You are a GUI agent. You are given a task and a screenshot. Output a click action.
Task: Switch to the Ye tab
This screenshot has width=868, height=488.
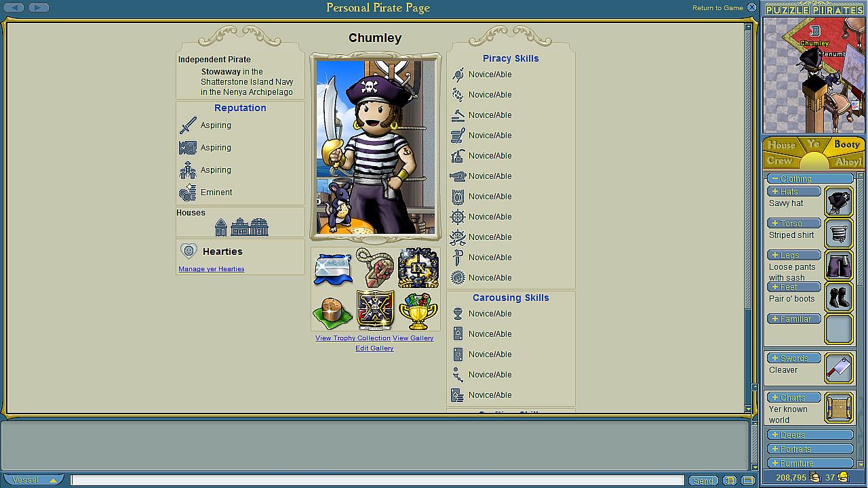pos(814,144)
